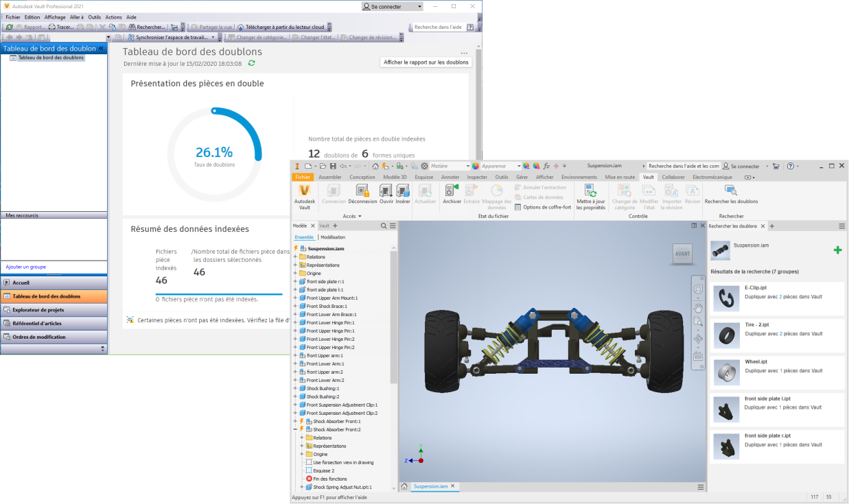Screen dimensions: 849x504
Task: Click the refresh icon beside last update date
Action: pyautogui.click(x=251, y=63)
